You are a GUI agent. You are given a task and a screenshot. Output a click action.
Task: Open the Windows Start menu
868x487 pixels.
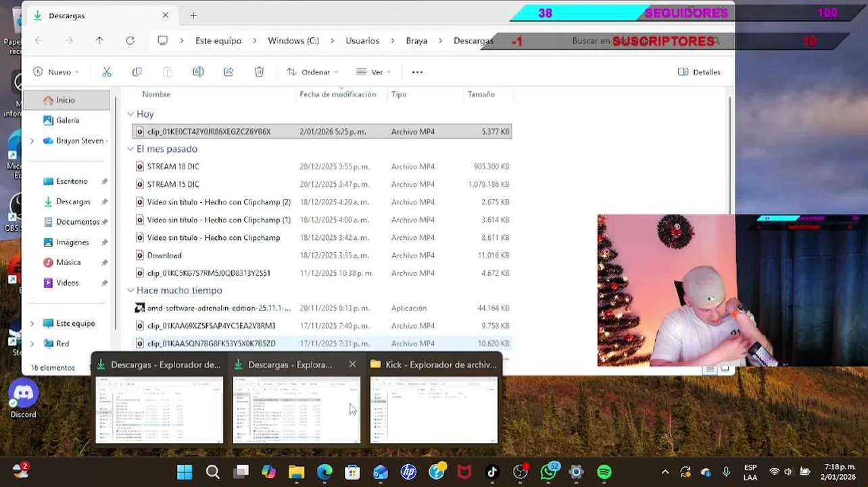[x=185, y=472]
